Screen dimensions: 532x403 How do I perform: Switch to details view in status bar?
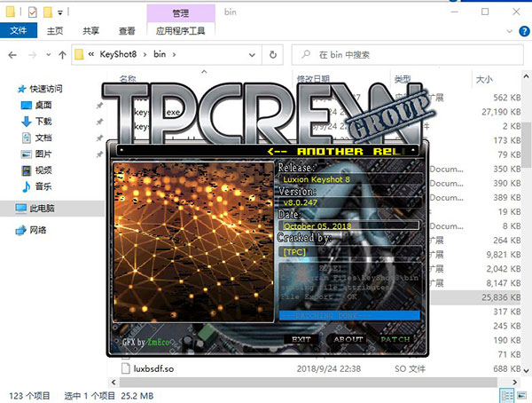(x=507, y=396)
